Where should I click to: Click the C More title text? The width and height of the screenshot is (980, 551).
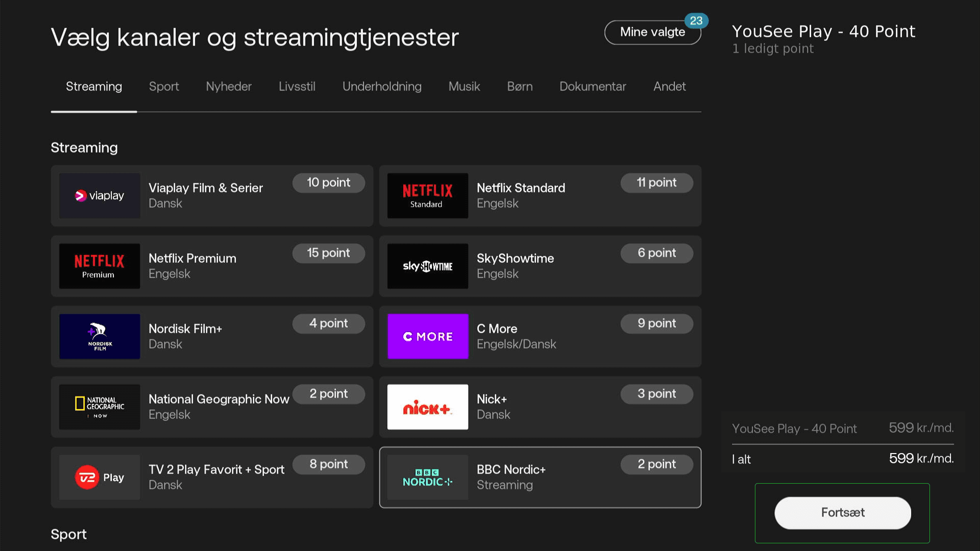497,329
